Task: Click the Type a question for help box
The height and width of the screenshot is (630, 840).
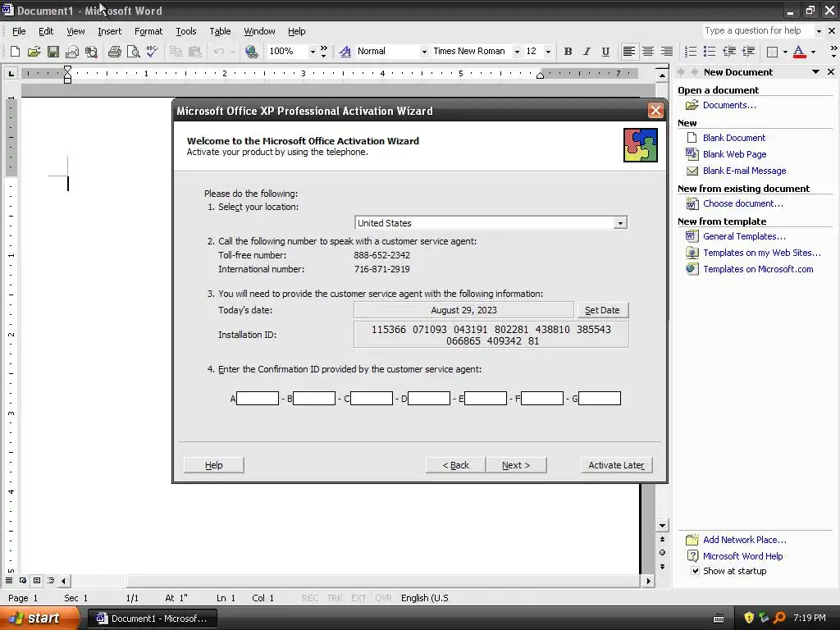Action: point(758,30)
